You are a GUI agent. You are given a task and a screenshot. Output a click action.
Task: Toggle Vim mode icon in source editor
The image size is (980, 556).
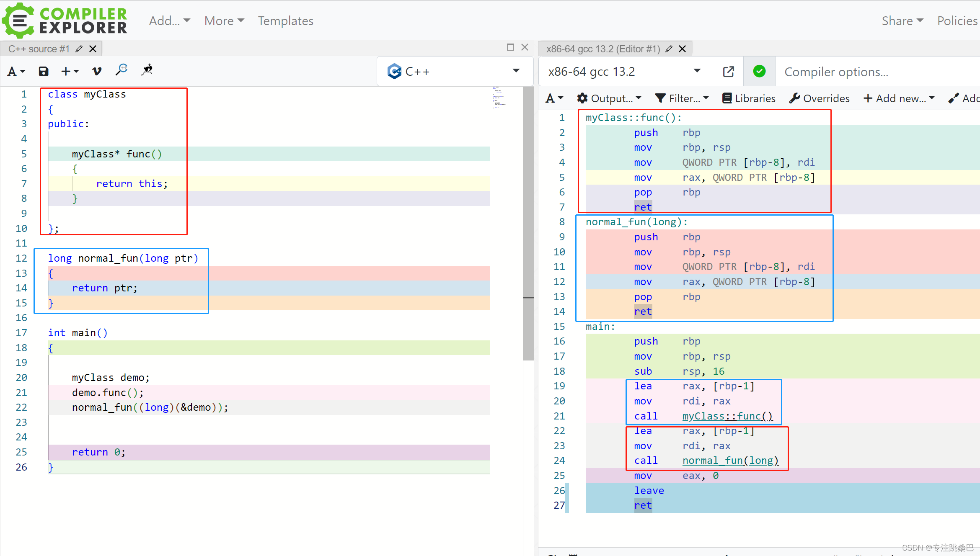[x=97, y=71]
